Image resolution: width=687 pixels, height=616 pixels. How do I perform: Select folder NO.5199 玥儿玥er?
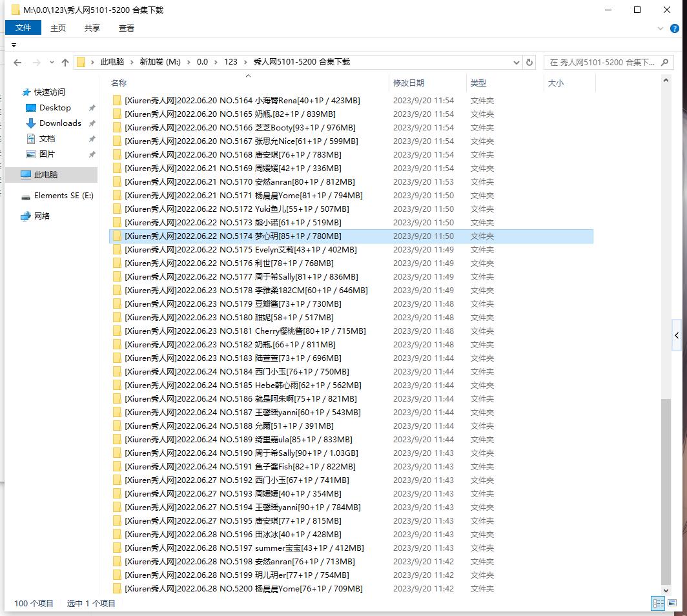pos(351,575)
